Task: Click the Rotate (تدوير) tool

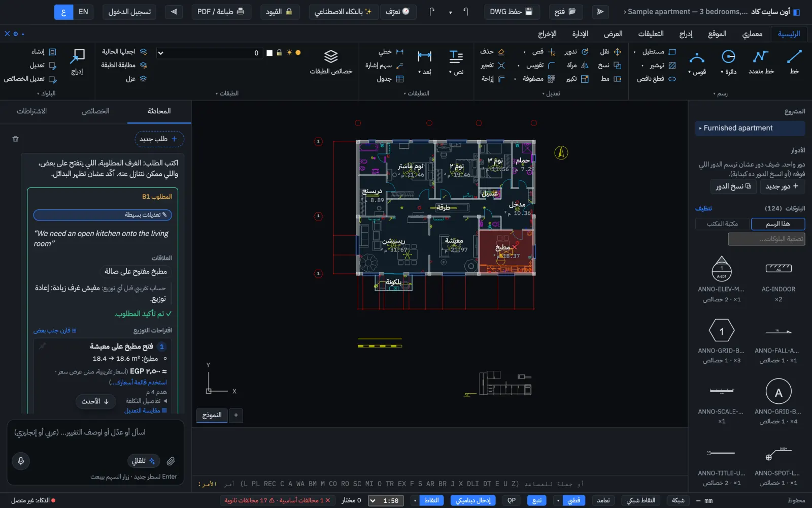Action: click(577, 52)
